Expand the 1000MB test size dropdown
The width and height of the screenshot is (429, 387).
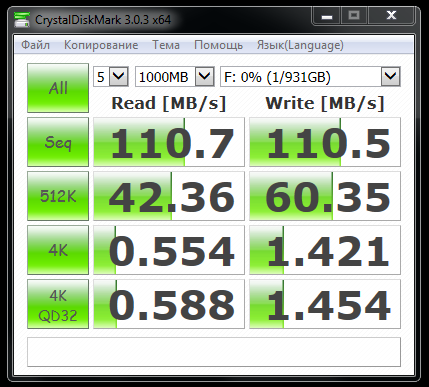click(174, 77)
